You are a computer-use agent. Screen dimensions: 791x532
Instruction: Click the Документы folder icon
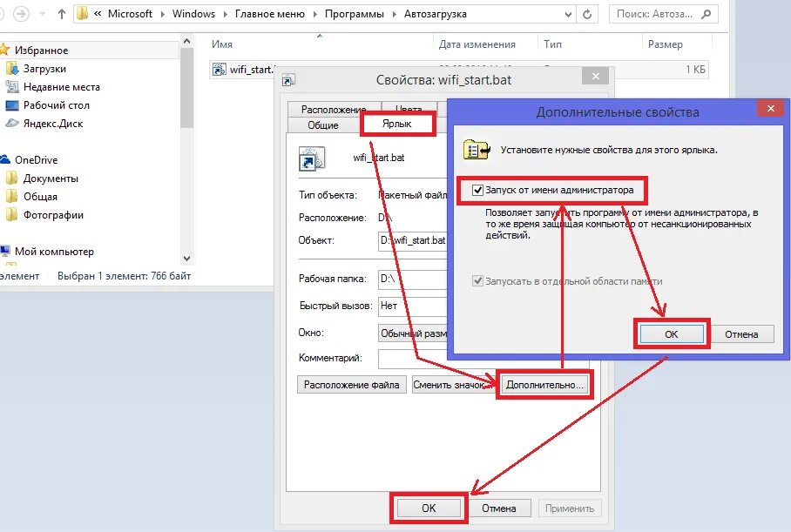pos(12,178)
